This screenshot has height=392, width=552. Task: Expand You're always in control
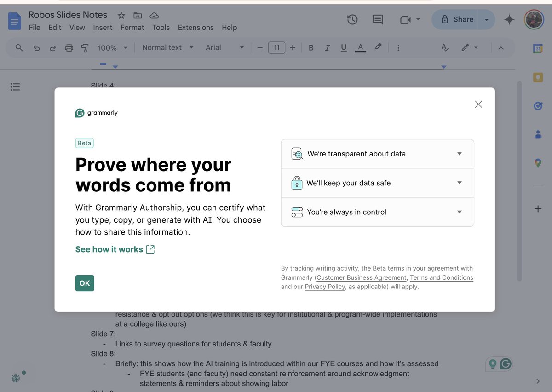click(x=377, y=212)
